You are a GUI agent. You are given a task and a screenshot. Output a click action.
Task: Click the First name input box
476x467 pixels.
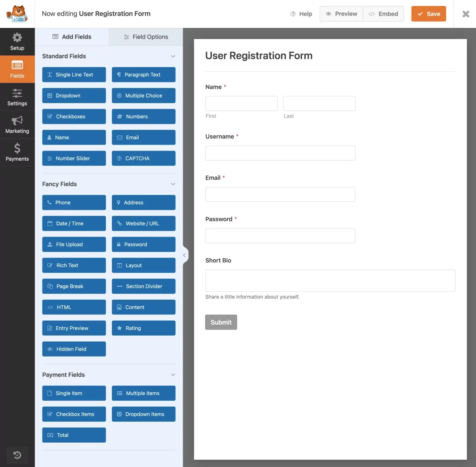241,103
